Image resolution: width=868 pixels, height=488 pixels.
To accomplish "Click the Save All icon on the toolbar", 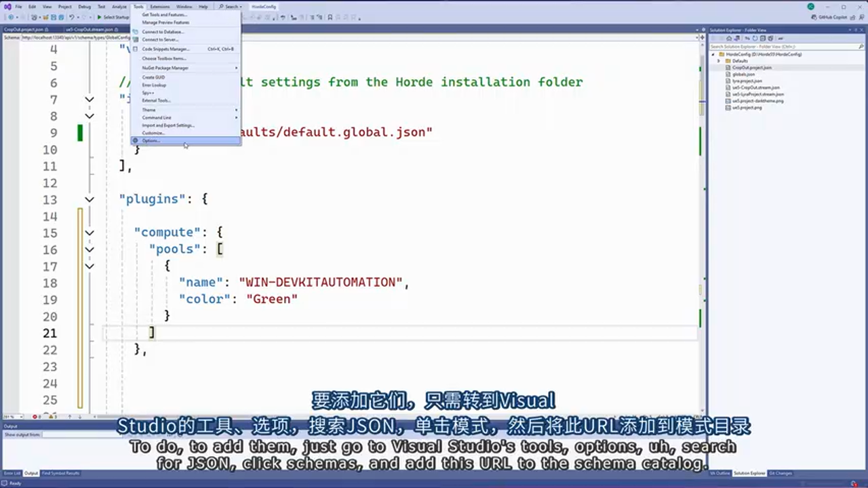I will (x=61, y=18).
